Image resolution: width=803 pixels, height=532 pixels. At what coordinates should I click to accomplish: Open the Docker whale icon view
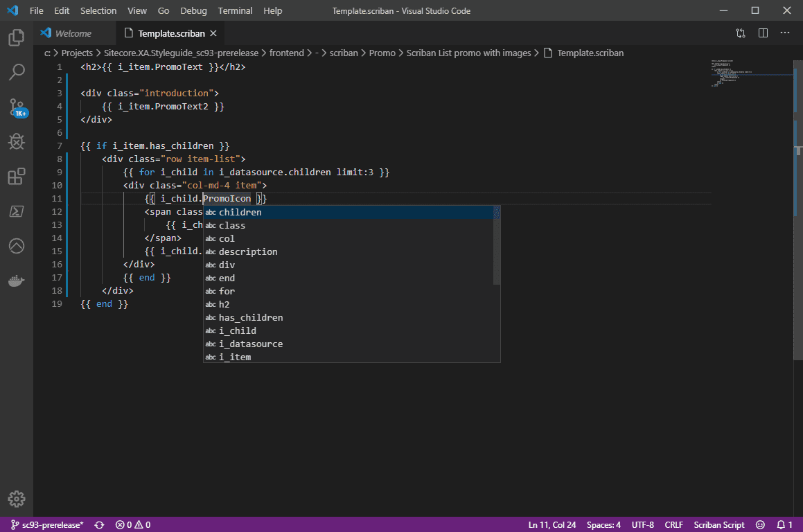(17, 281)
